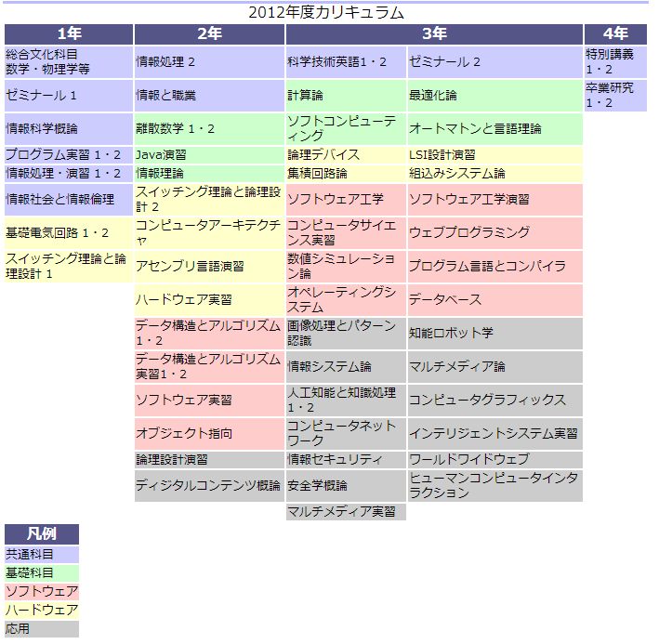
Task: Select the 情報科学概論 cell
Action: (69, 129)
